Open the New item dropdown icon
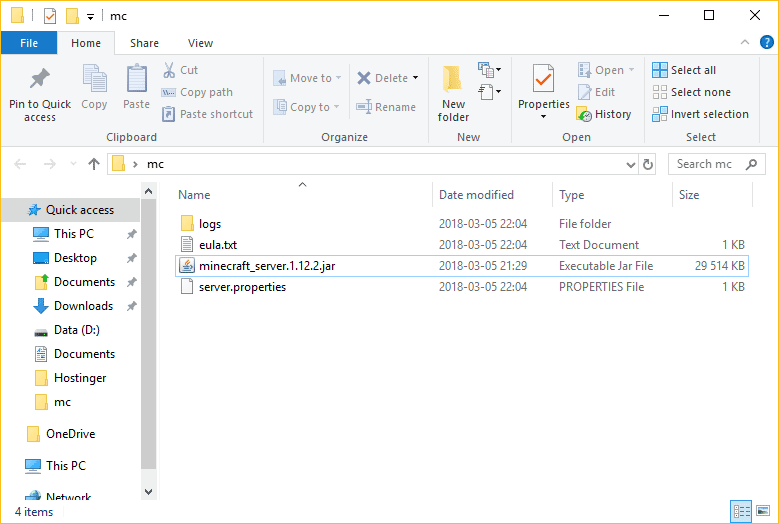Viewport: 779px width, 524px height. [x=489, y=70]
